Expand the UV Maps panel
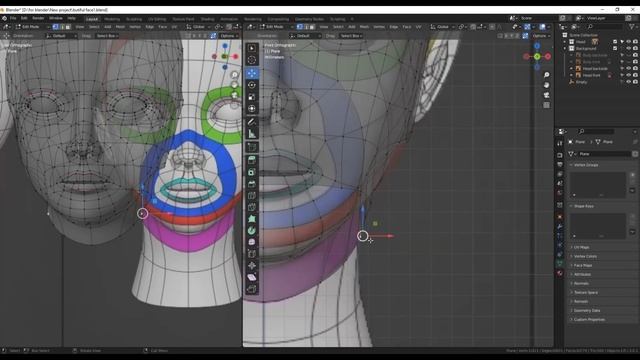The image size is (640, 360). [582, 247]
